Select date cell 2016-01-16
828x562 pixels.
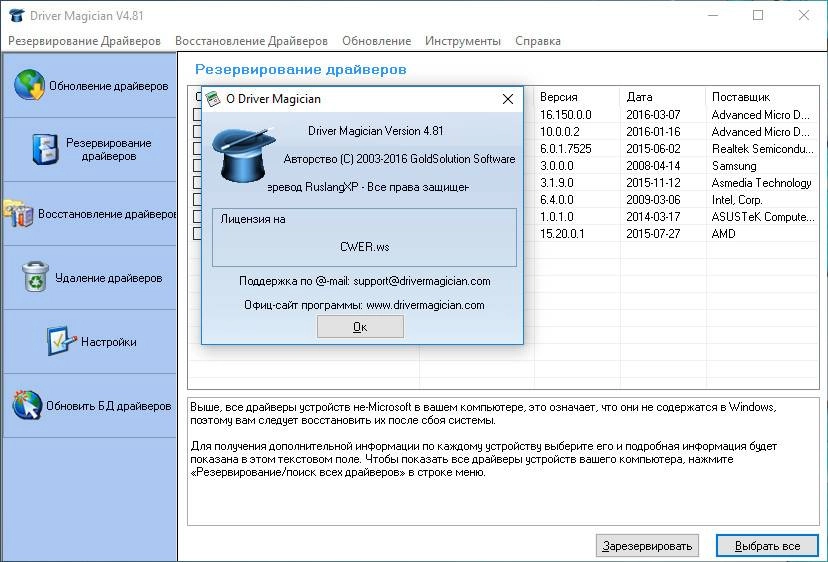point(653,132)
